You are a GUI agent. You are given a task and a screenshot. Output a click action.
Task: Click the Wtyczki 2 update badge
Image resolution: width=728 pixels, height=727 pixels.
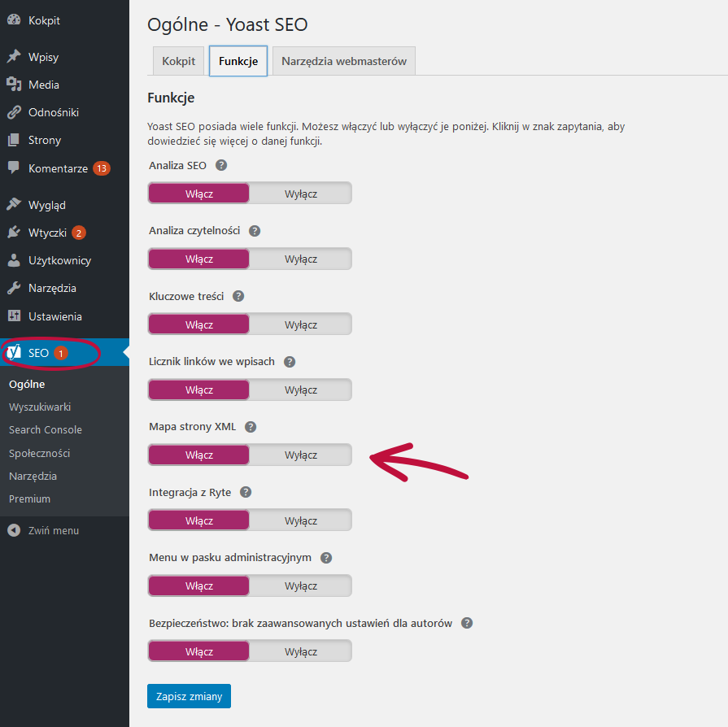(x=79, y=233)
